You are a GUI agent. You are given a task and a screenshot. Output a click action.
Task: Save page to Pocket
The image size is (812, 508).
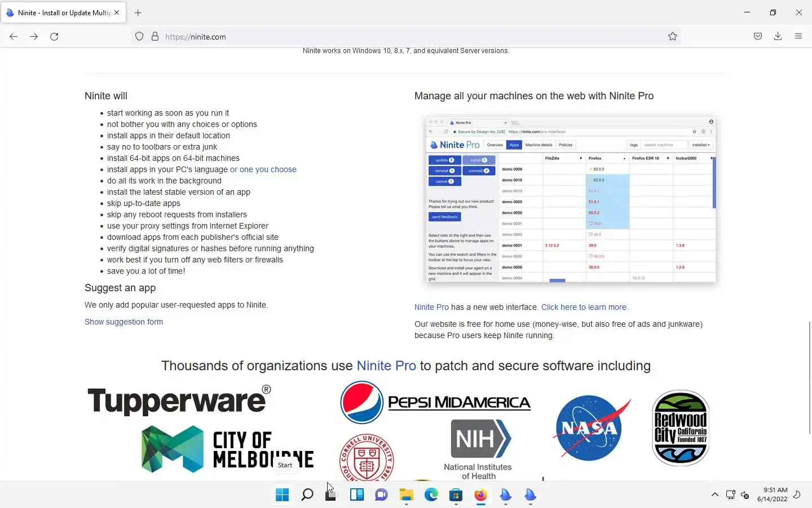(x=758, y=37)
